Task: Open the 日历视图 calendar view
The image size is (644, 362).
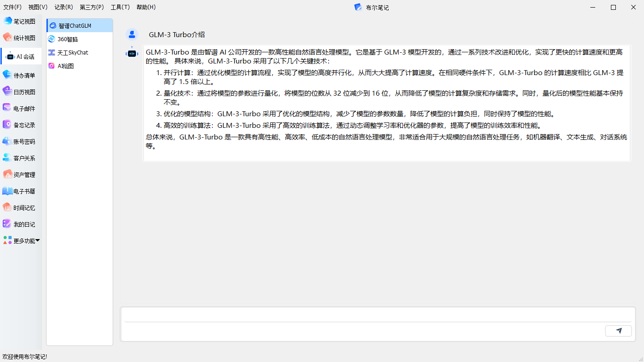Action: (x=21, y=92)
